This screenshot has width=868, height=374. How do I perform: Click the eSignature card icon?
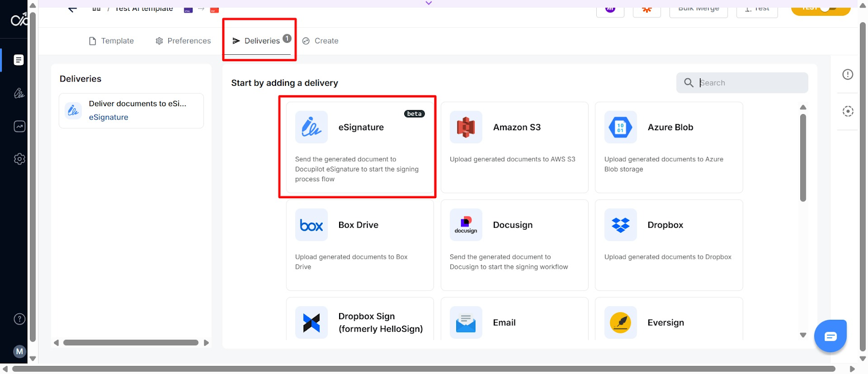(311, 127)
